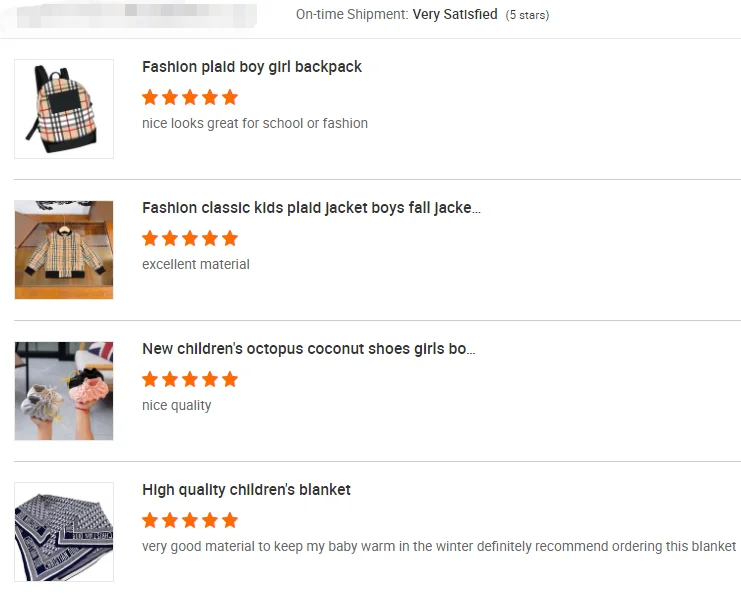The width and height of the screenshot is (741, 597).
Task: Click the "nice quality" review text
Action: tap(177, 405)
